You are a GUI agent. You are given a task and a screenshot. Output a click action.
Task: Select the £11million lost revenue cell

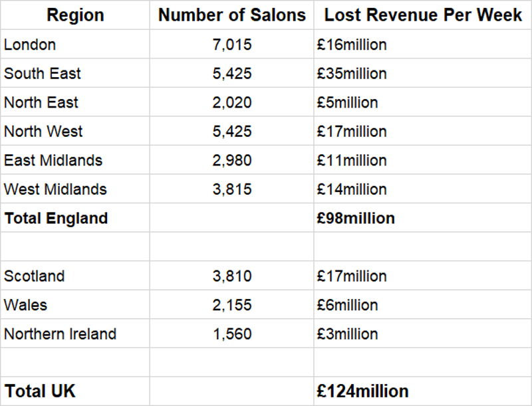click(352, 160)
